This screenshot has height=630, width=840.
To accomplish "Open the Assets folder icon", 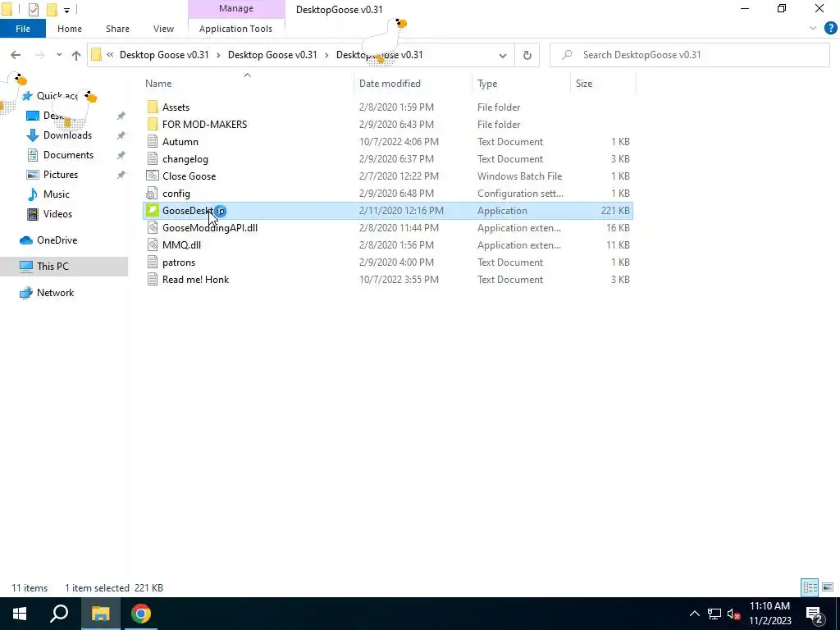I will (x=153, y=107).
